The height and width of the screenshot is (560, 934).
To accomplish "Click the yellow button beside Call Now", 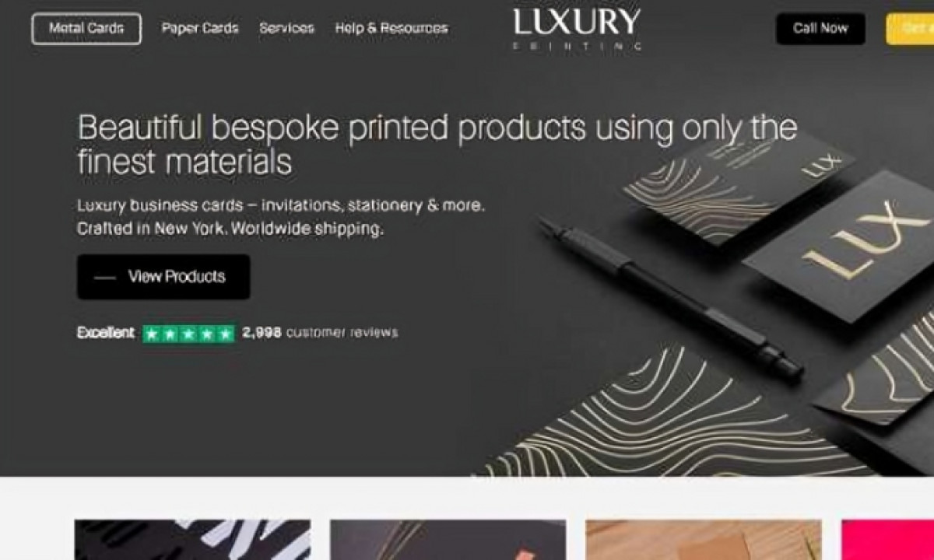I will click(910, 29).
